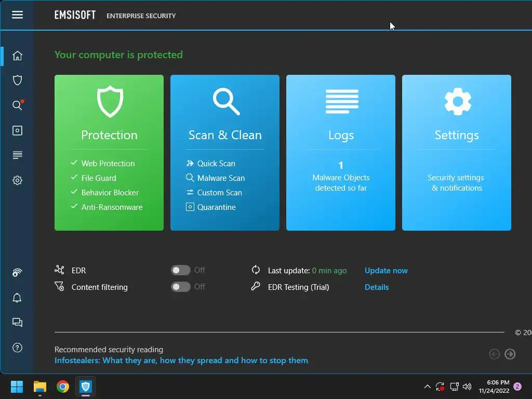Show previous recommended reading article
532x399 pixels.
pyautogui.click(x=495, y=354)
